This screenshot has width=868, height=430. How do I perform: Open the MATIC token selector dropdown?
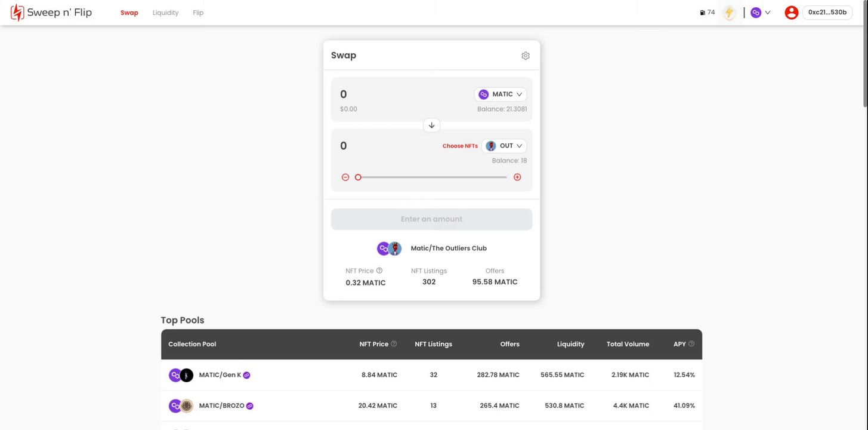coord(501,94)
